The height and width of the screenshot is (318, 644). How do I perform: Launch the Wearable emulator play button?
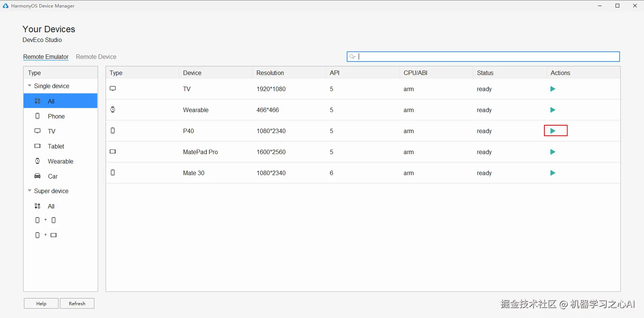coord(553,110)
